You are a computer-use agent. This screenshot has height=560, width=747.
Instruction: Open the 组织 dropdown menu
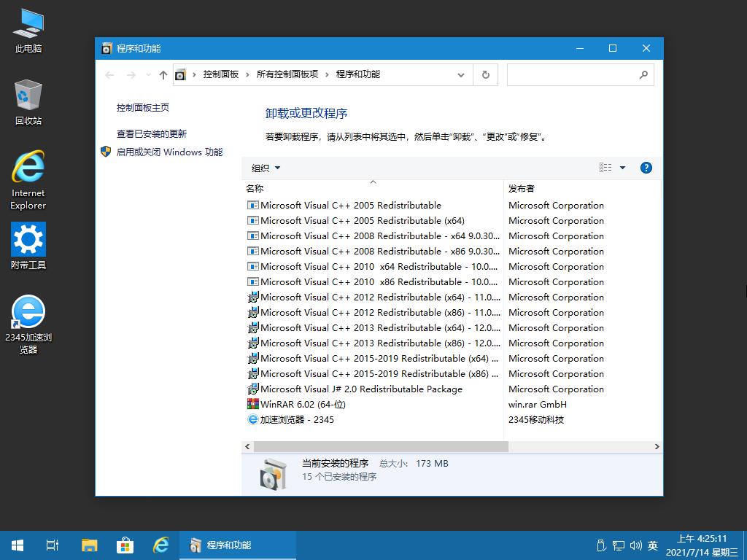point(266,168)
